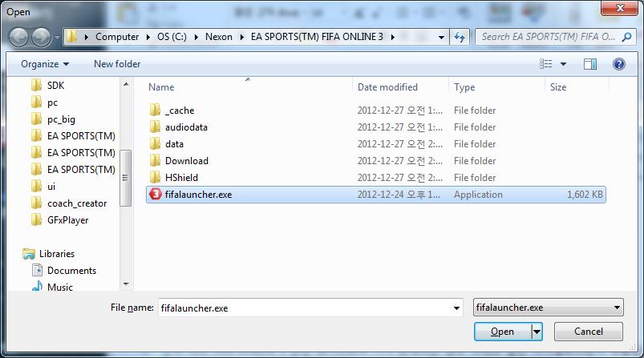This screenshot has width=644, height=358.
Task: Click EA SPORTS(TM) FIFA ONLINE 3 breadcrumb
Action: click(317, 37)
